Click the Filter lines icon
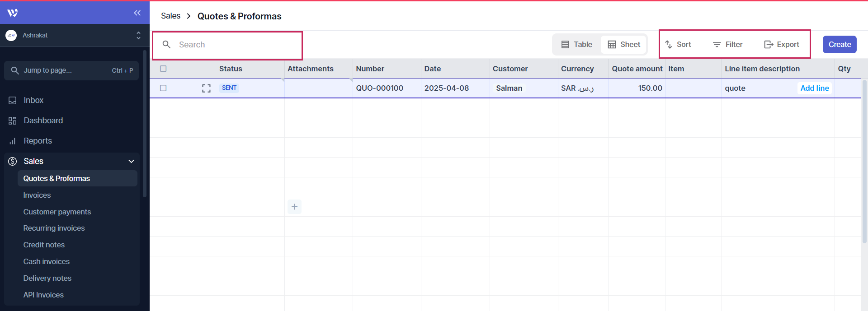Image resolution: width=868 pixels, height=311 pixels. click(717, 44)
